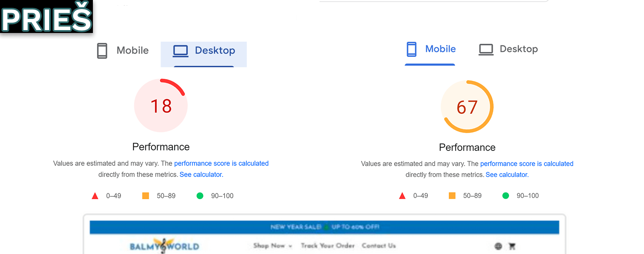Click the right Desktop laptop icon
Image resolution: width=644 pixels, height=254 pixels.
(x=486, y=49)
